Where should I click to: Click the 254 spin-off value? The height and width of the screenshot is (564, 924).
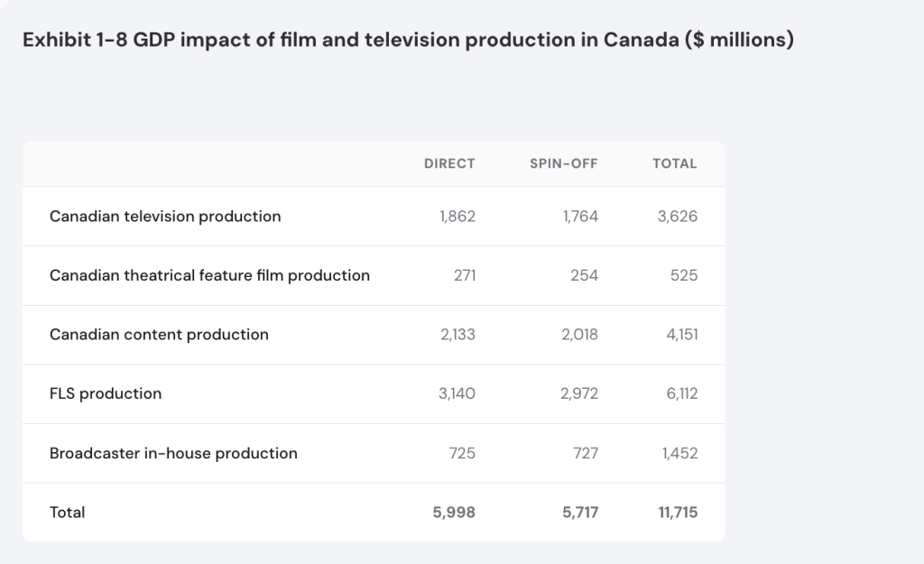pos(584,275)
